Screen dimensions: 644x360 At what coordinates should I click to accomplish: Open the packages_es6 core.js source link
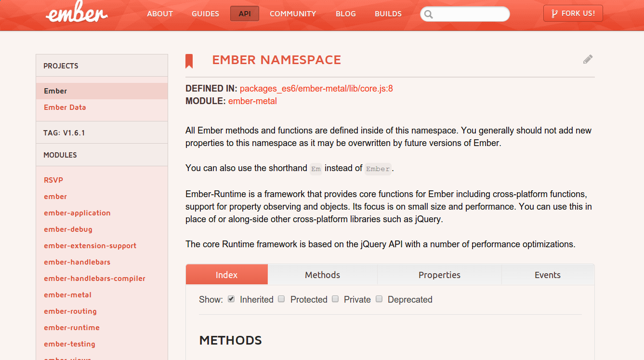point(316,89)
